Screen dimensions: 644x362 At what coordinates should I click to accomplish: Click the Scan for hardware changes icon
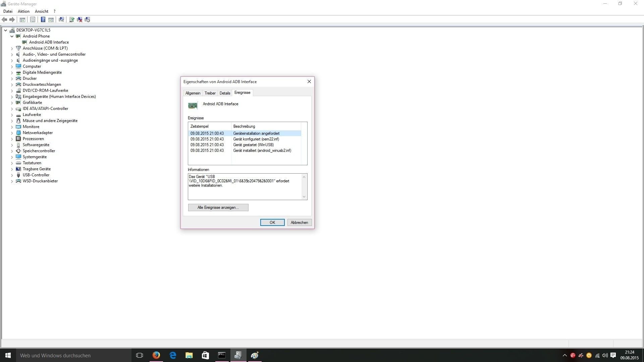(x=61, y=20)
